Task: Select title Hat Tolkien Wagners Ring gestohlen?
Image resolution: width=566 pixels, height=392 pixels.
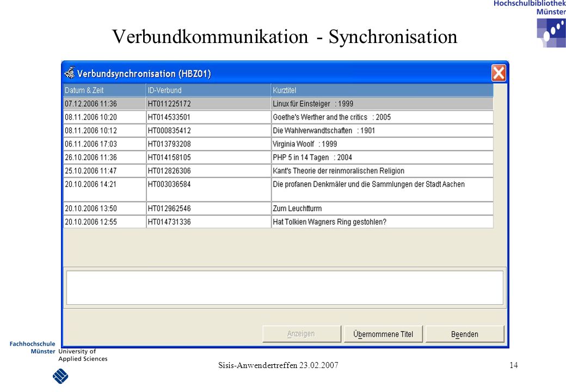Action: coord(382,222)
